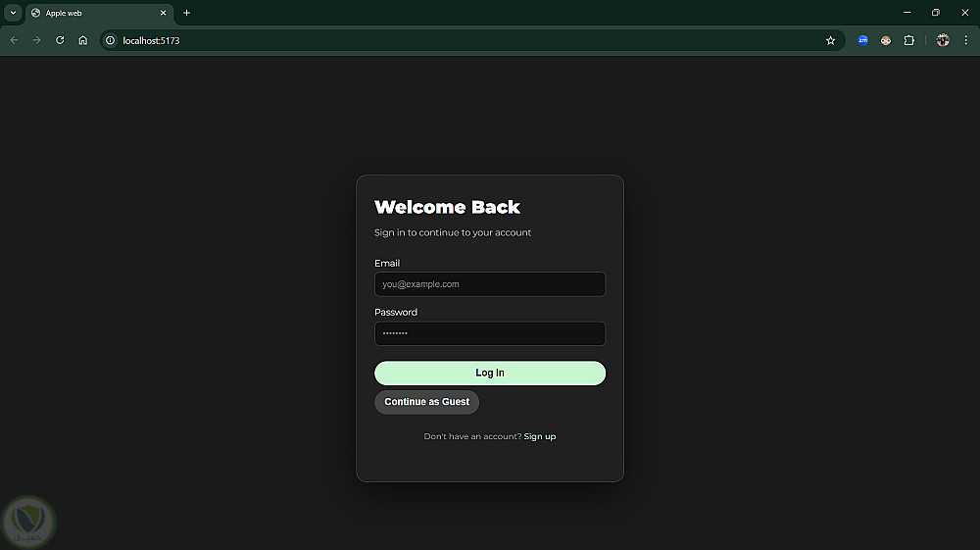The image size is (980, 550).
Task: Open the Chrome three-dot menu
Action: click(965, 40)
